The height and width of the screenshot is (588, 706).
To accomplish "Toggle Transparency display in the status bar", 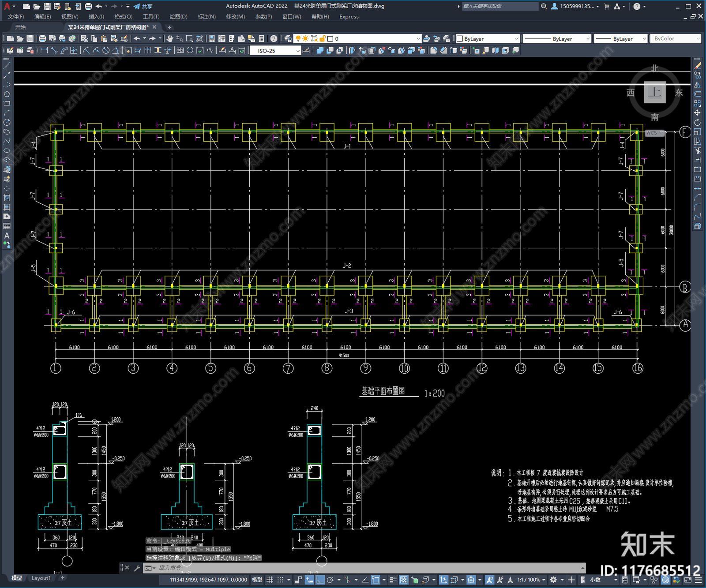I will tap(404, 580).
